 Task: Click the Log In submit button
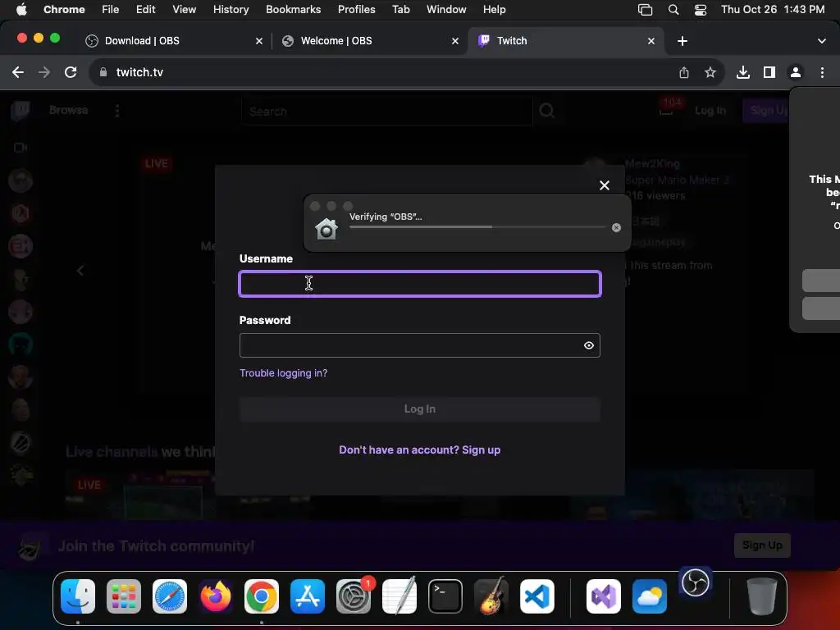click(x=419, y=409)
